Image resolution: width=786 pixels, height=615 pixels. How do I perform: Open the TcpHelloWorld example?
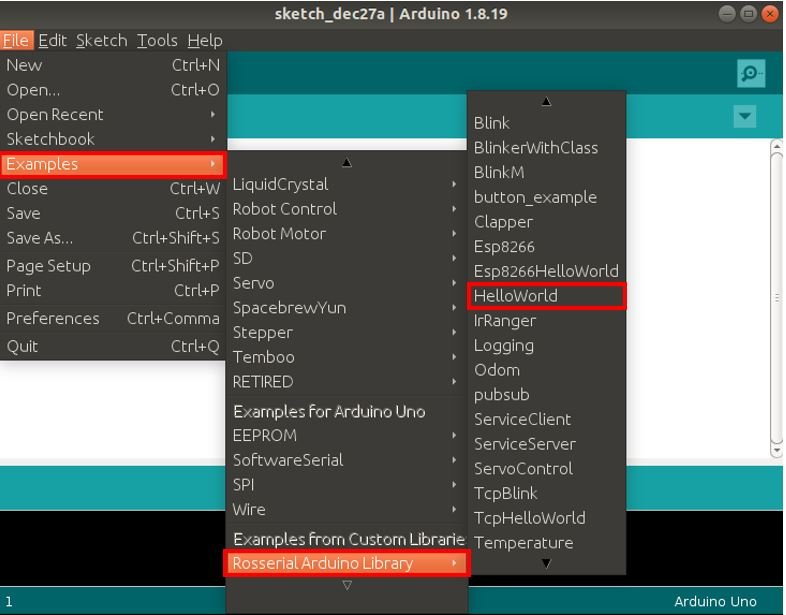[x=546, y=518]
